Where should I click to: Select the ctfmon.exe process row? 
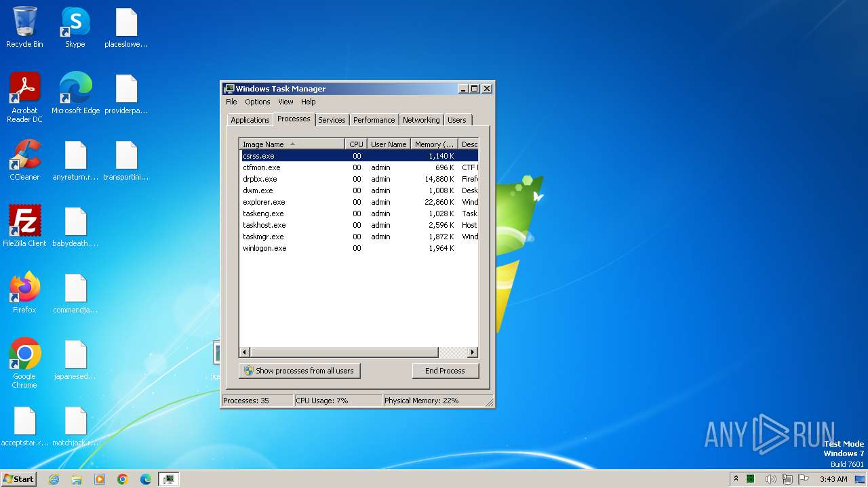(x=359, y=167)
